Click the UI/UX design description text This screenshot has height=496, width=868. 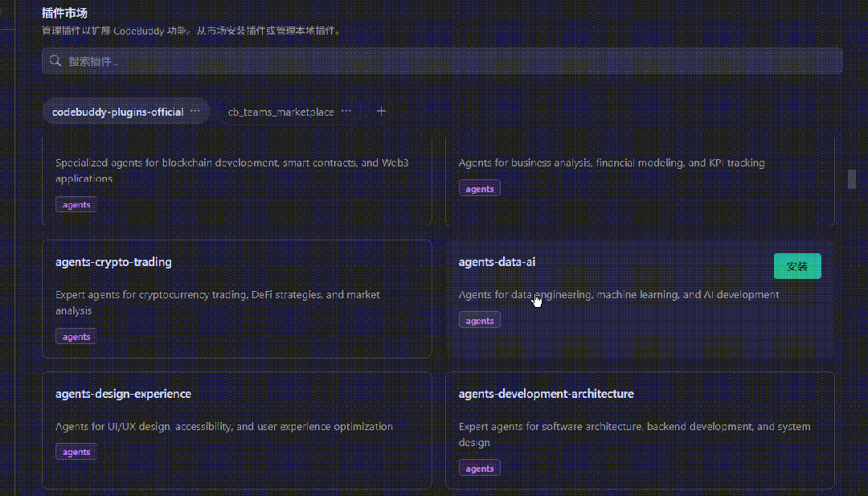(x=224, y=426)
